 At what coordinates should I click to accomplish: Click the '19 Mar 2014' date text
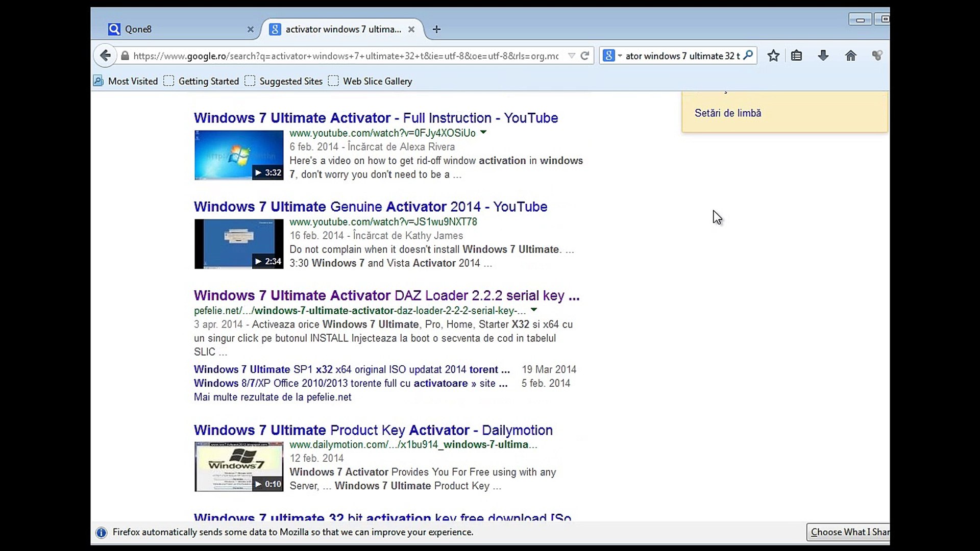pos(549,369)
